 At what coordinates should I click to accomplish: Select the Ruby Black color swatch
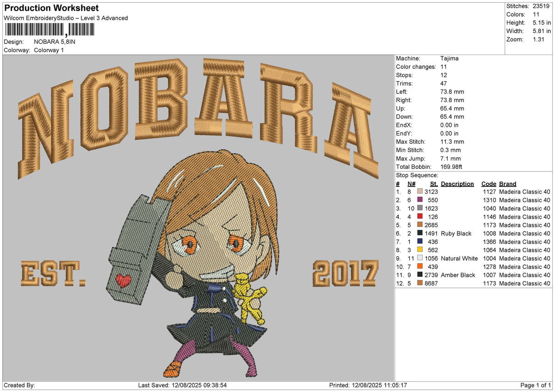419,233
